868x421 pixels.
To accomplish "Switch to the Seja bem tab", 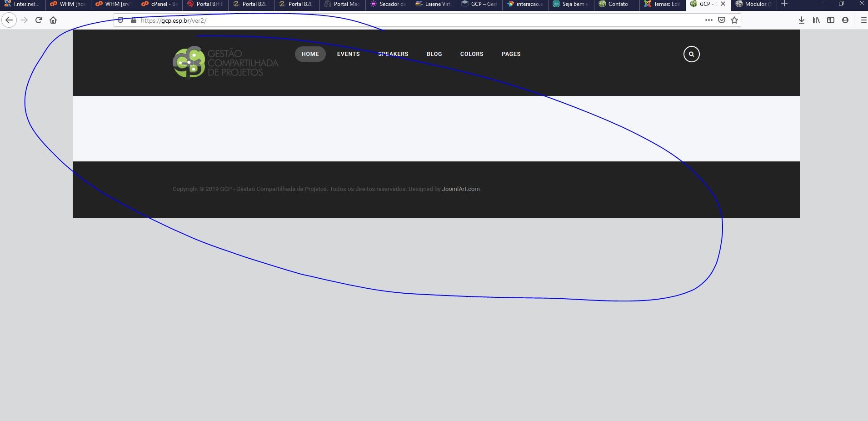I will (571, 4).
